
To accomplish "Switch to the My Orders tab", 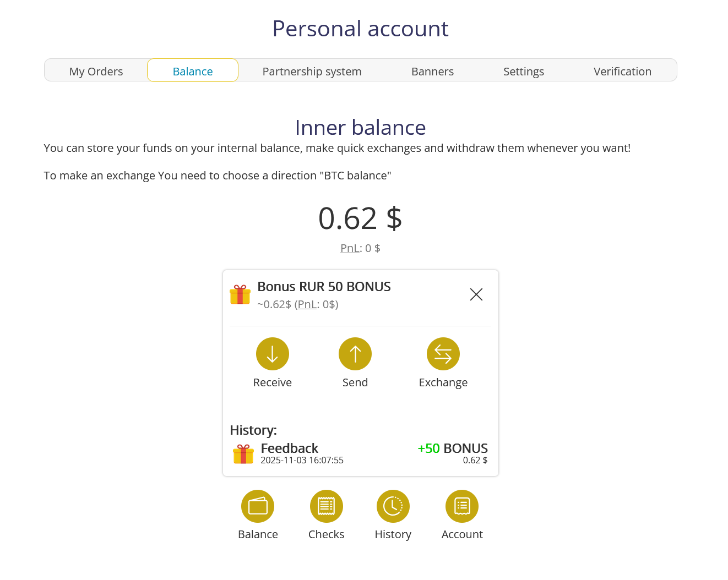I will click(96, 72).
